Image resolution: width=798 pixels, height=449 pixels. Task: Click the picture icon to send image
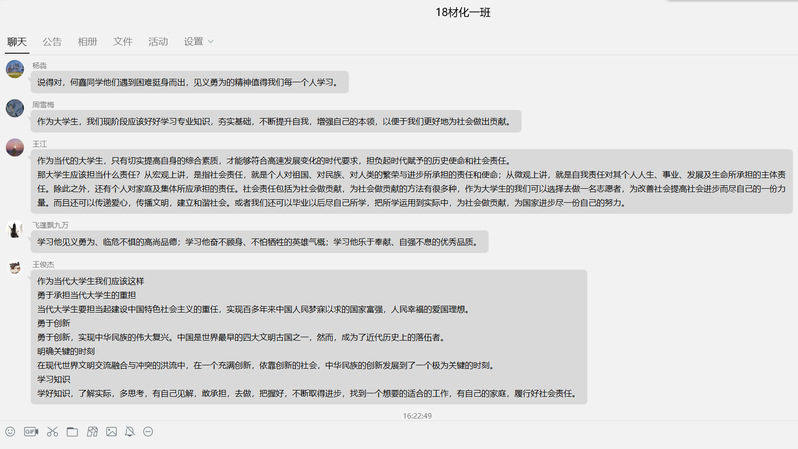tap(109, 431)
